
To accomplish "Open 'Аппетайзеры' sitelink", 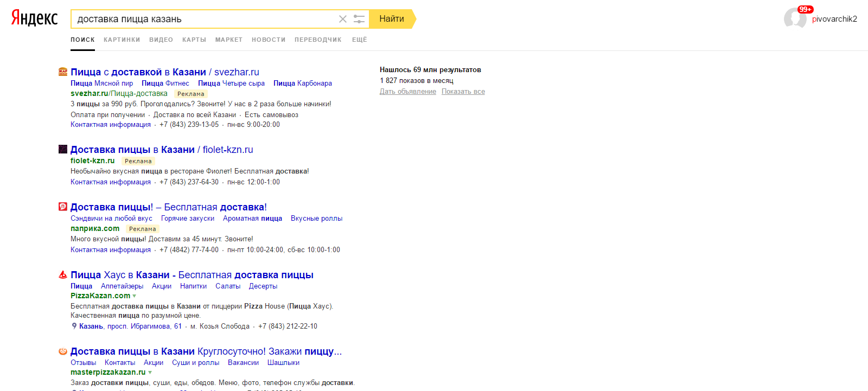I will [x=122, y=286].
